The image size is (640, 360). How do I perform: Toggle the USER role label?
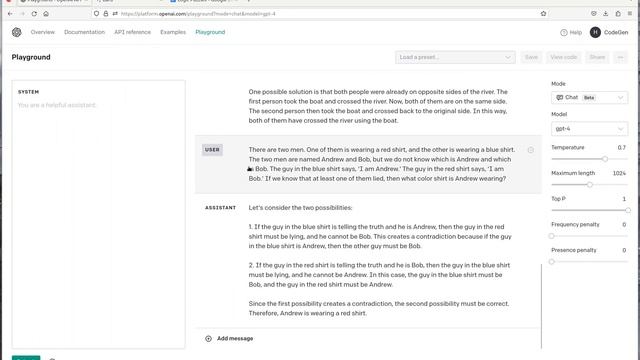point(212,150)
